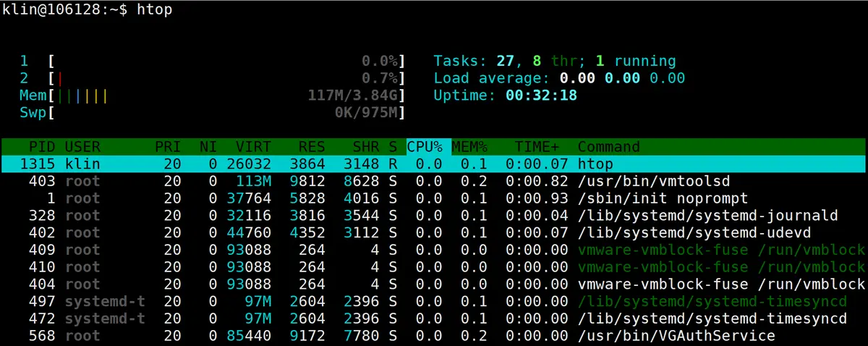
Task: Select the vmware-vmblock-fuse row with PID 410
Action: 433,267
